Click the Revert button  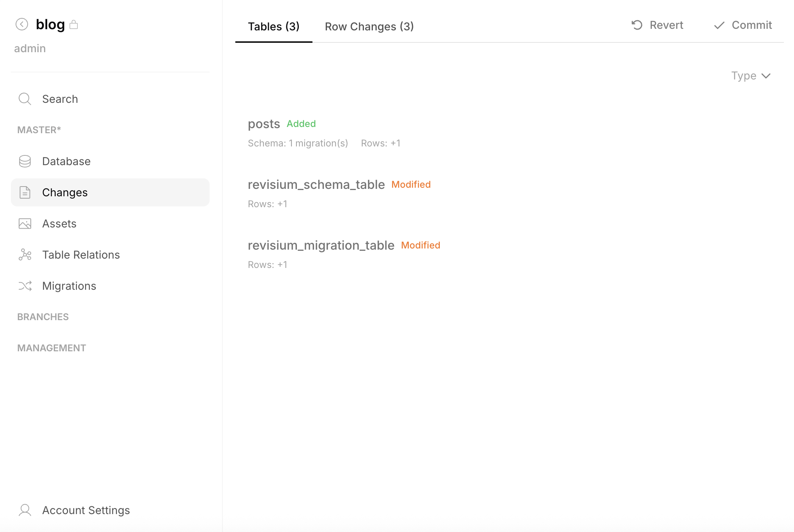(x=656, y=25)
